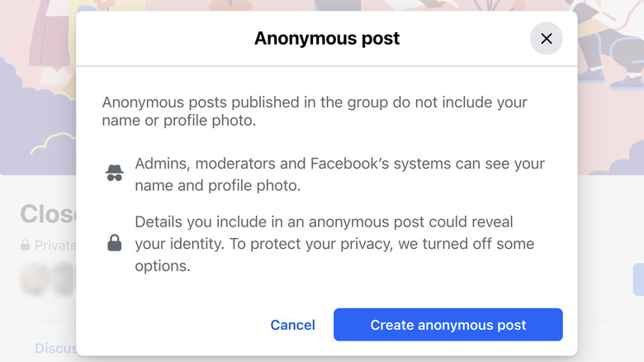
Task: Click the Cancel link
Action: (292, 325)
